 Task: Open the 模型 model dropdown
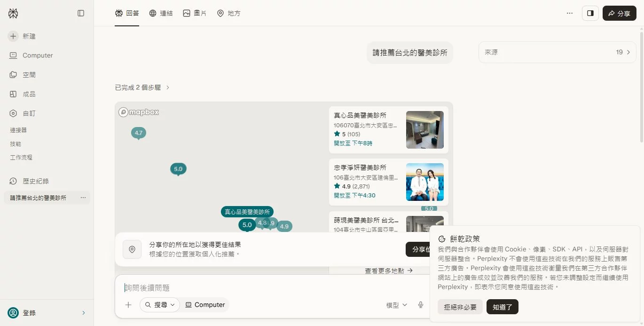tap(397, 305)
